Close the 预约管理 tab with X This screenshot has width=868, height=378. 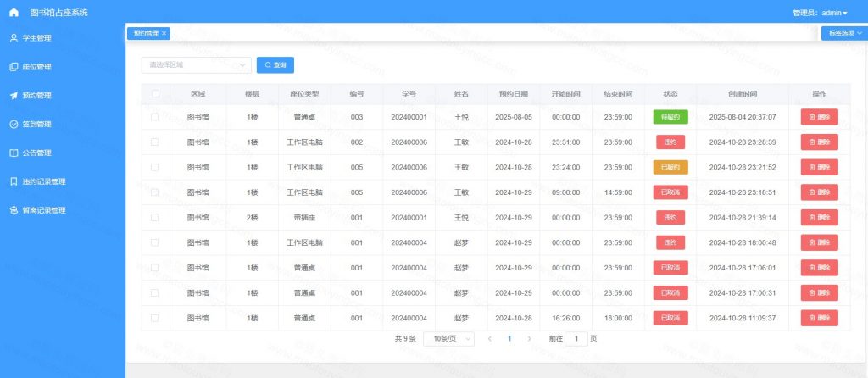[x=164, y=33]
